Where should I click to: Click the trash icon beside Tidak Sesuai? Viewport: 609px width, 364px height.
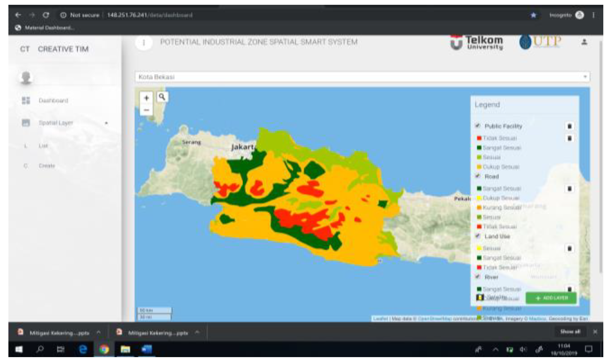pos(569,138)
